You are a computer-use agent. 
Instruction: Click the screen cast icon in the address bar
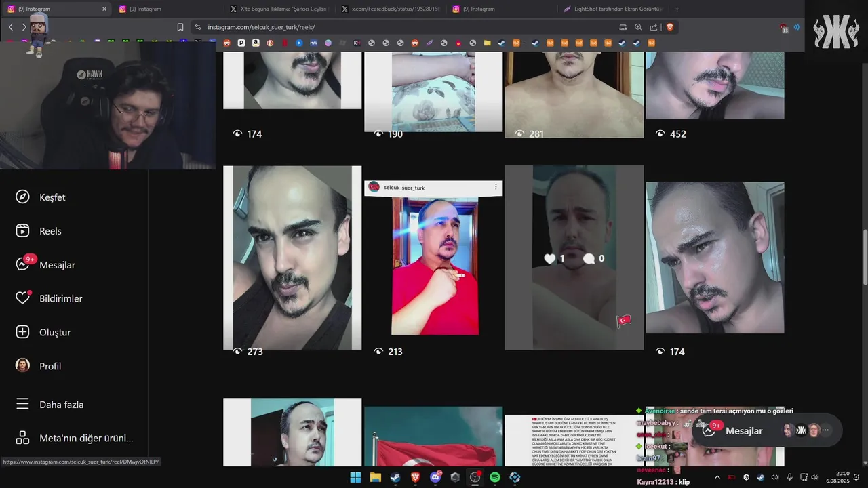coord(623,27)
